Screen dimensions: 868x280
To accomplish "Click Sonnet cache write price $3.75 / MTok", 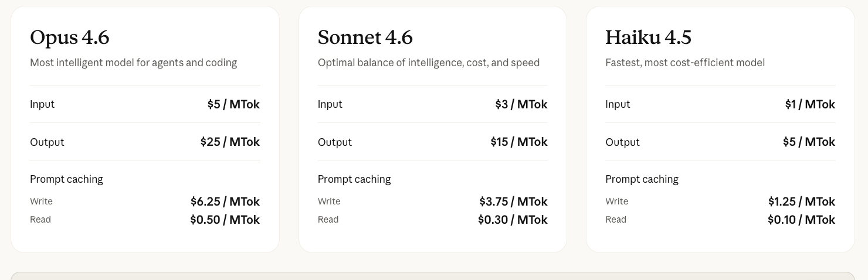I will 513,202.
